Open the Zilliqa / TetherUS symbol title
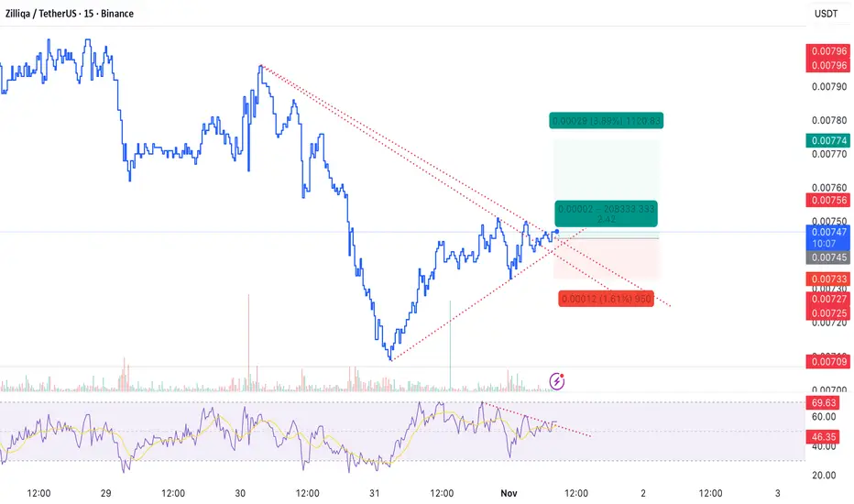Screen dimensions: 854x504 [69, 14]
